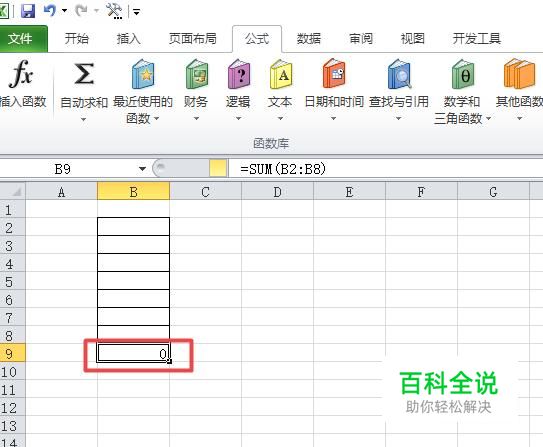Select row 13 header
The width and height of the screenshot is (543, 447).
12,425
